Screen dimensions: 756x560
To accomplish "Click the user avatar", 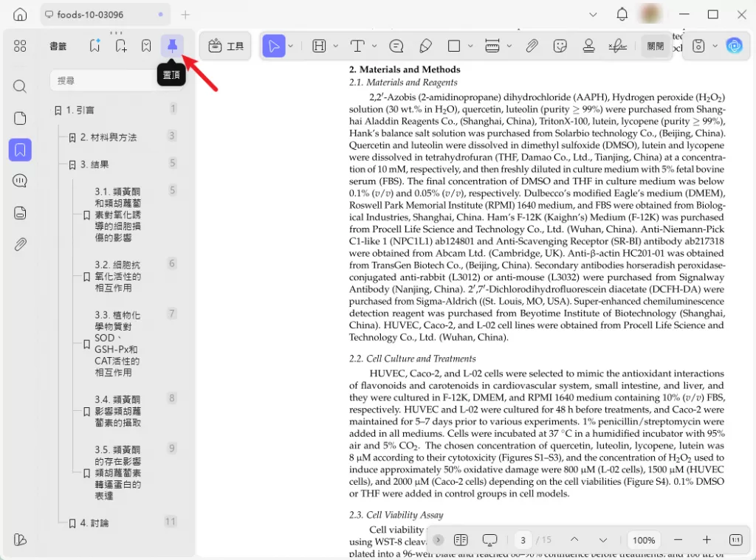I will [650, 14].
